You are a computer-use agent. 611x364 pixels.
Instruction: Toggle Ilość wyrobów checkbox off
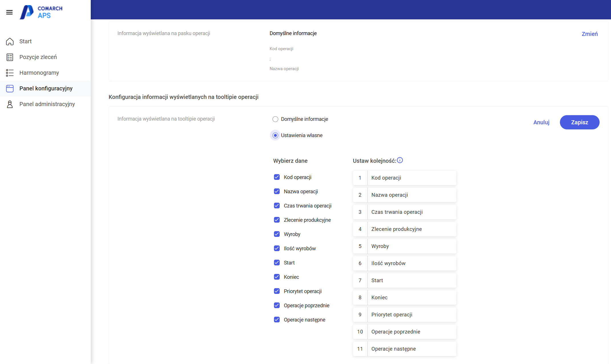[x=276, y=248]
